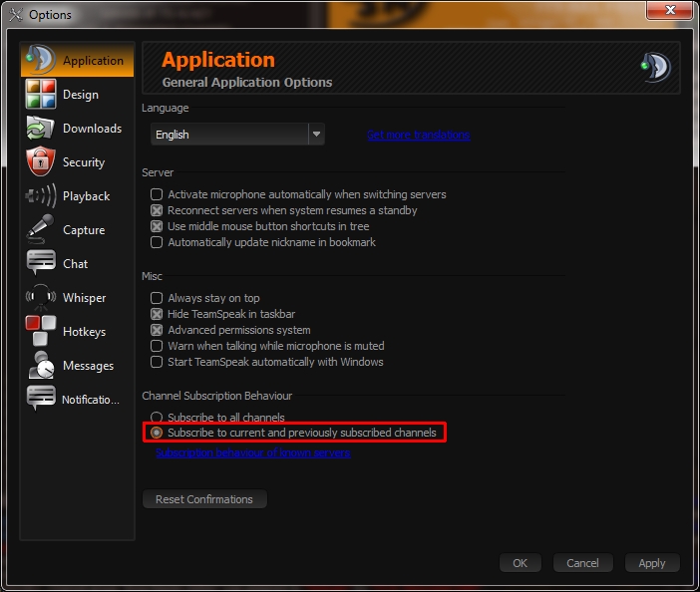The image size is (700, 592).
Task: Click the Hotkeys keys icon
Action: [40, 331]
